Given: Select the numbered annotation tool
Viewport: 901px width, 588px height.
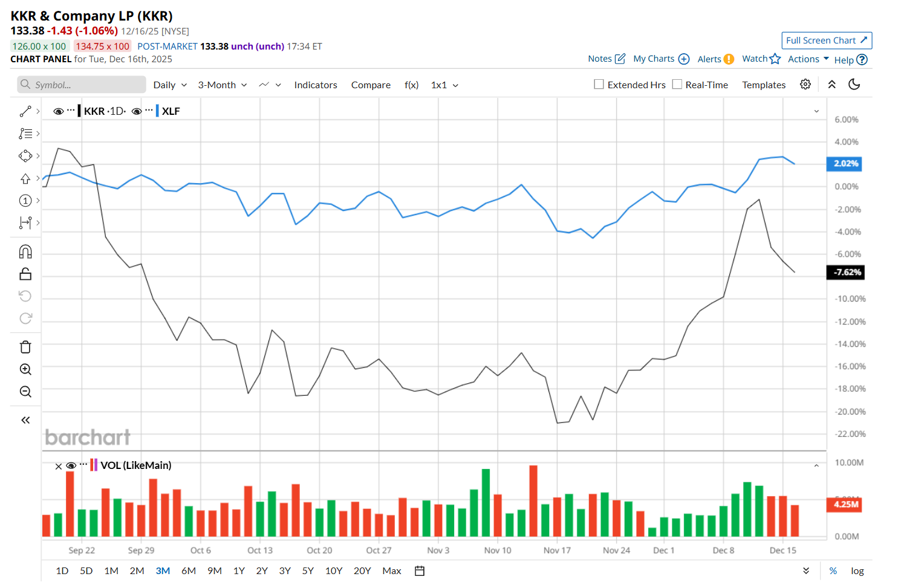Looking at the screenshot, I should click(x=25, y=201).
